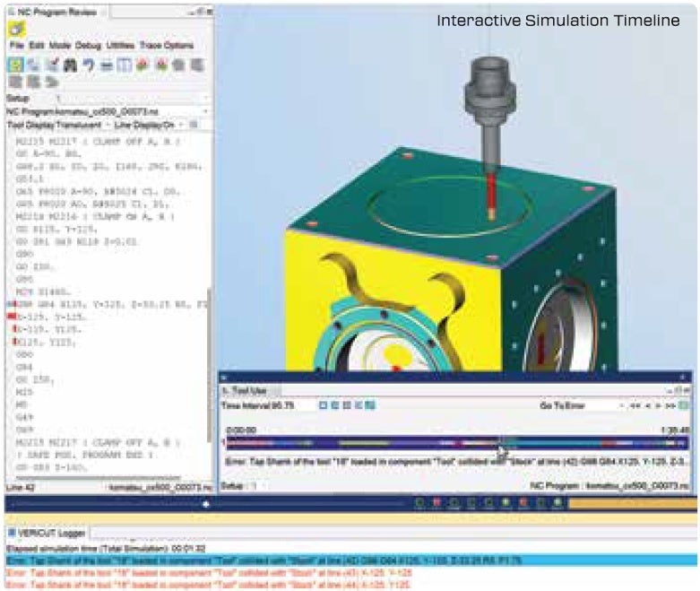The image size is (700, 591).
Task: Click the blue curved undo arrow icon
Action: coord(89,65)
